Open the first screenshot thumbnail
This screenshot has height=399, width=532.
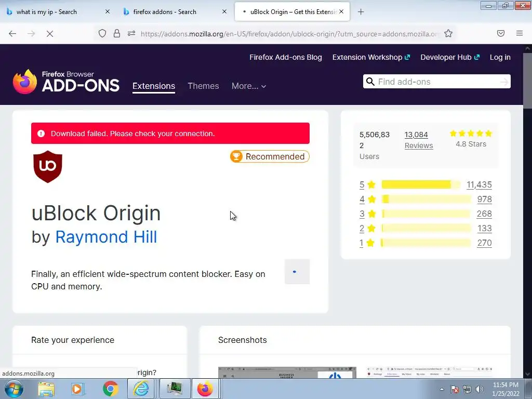tap(287, 373)
